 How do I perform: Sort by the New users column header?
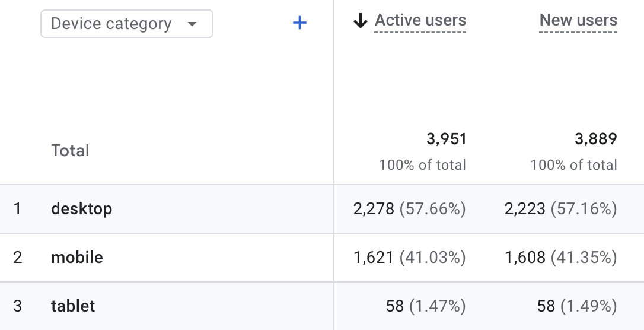tap(578, 21)
